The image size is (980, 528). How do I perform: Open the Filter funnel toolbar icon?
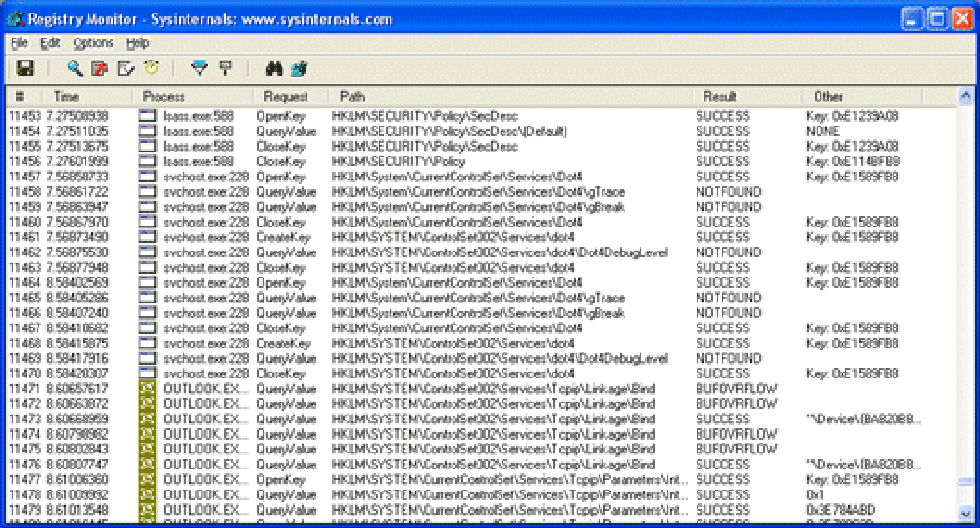pyautogui.click(x=199, y=68)
